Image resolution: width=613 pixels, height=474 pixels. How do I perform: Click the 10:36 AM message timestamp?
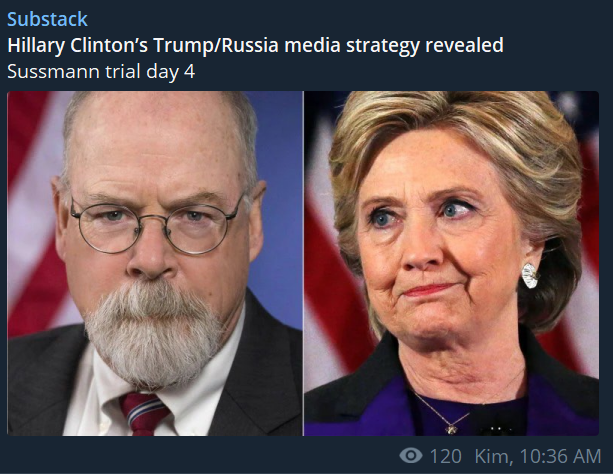560,456
